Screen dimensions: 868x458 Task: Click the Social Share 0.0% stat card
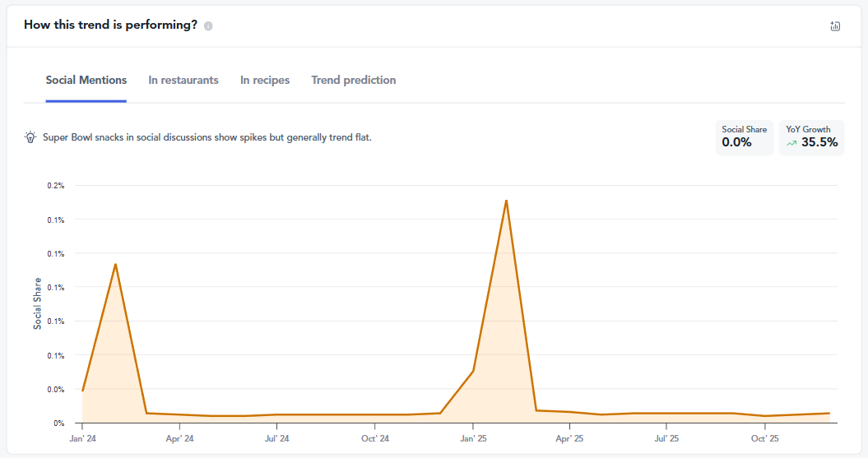[745, 136]
